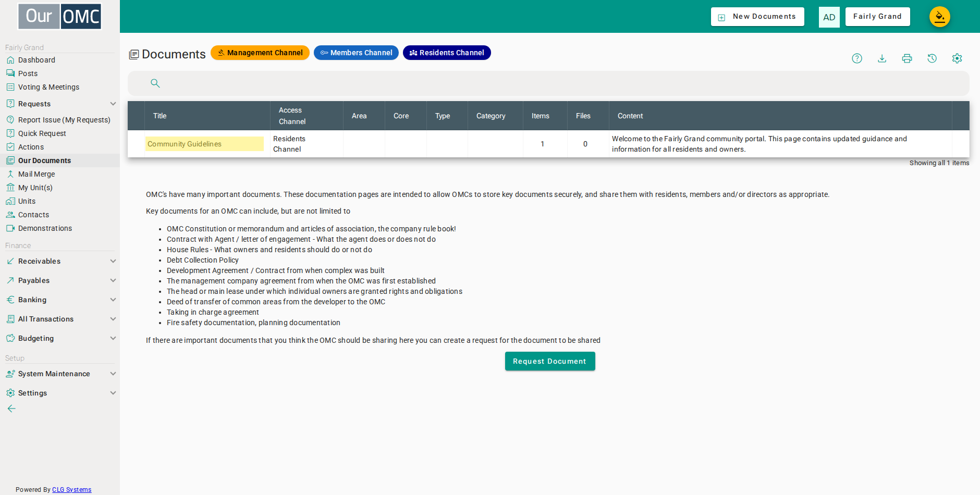This screenshot has height=495, width=980.
Task: Select Our Documents in sidebar
Action: 60,160
